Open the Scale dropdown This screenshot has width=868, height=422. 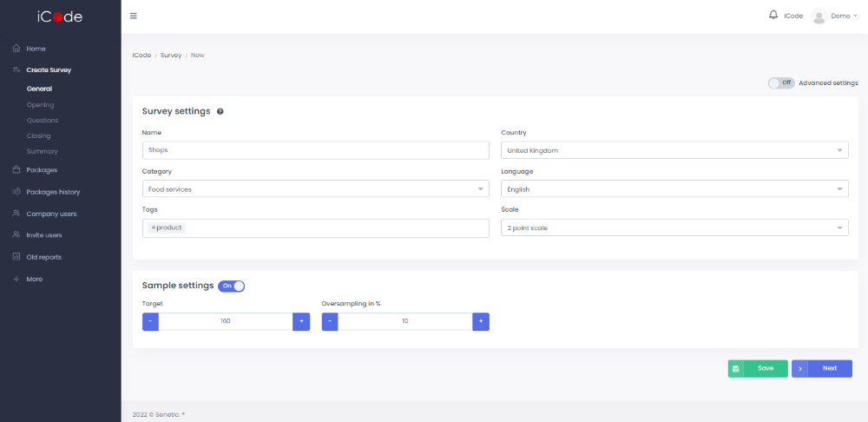click(674, 227)
